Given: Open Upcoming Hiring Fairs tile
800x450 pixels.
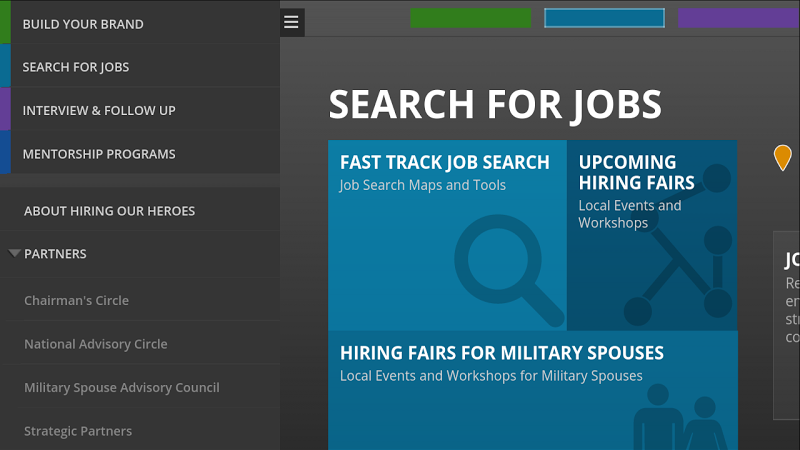Looking at the screenshot, I should [652, 235].
